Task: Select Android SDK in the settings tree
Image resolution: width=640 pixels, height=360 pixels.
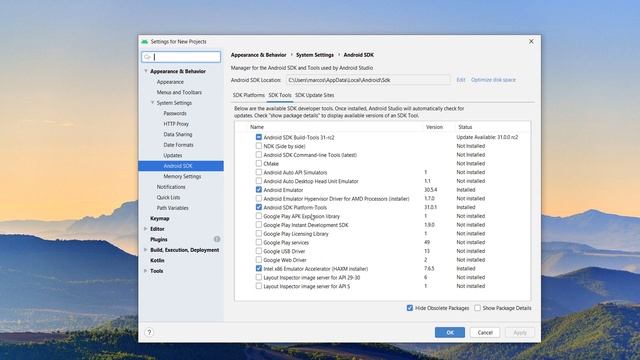Action: click(181, 166)
